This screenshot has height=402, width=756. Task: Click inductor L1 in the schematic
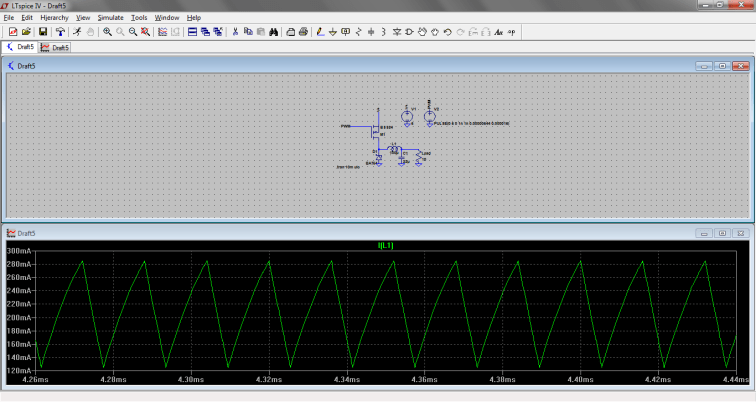pos(394,149)
